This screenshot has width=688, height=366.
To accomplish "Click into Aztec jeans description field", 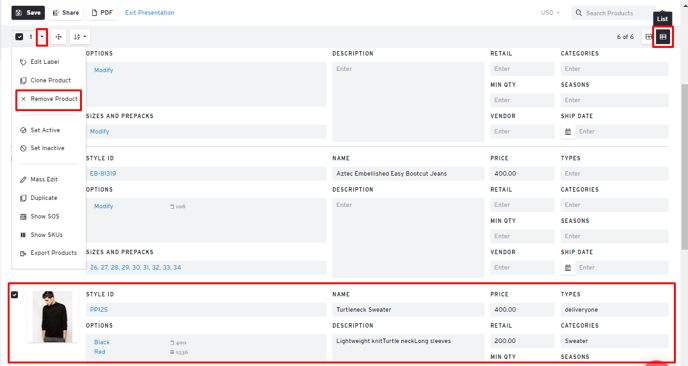I will coord(408,237).
